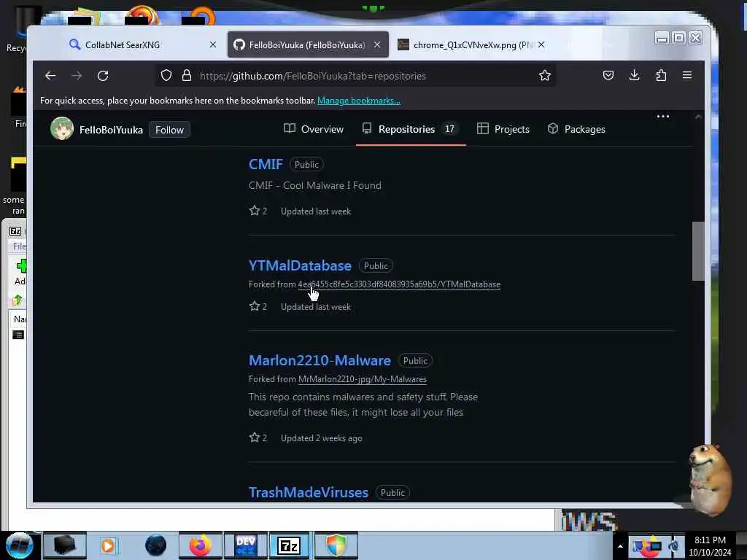
Task: Star icon on the CMIF repository
Action: click(255, 211)
